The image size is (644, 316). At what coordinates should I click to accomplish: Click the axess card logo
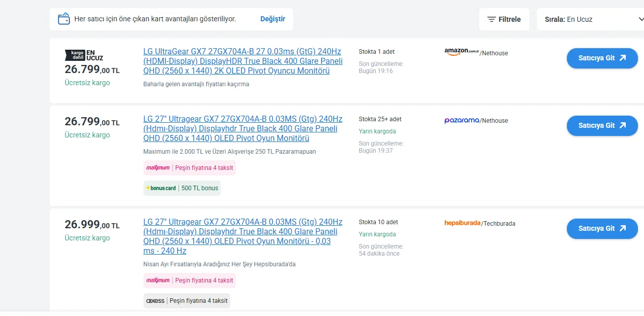(x=155, y=301)
